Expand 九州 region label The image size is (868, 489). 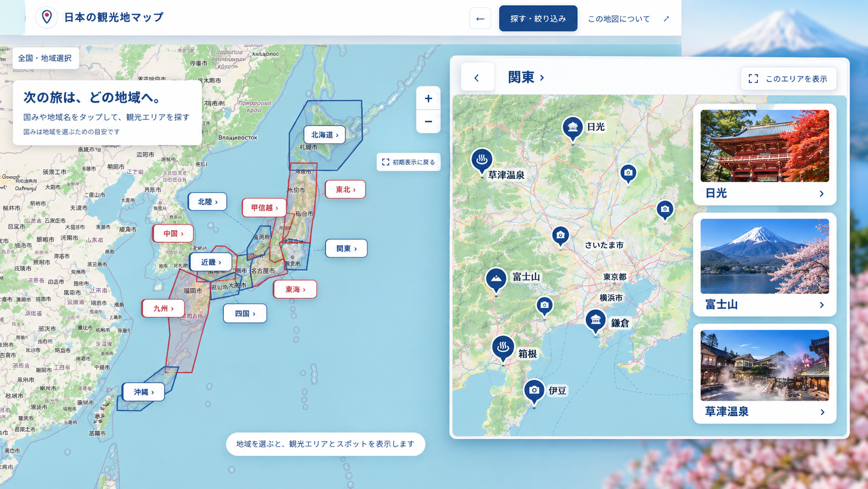(x=163, y=309)
